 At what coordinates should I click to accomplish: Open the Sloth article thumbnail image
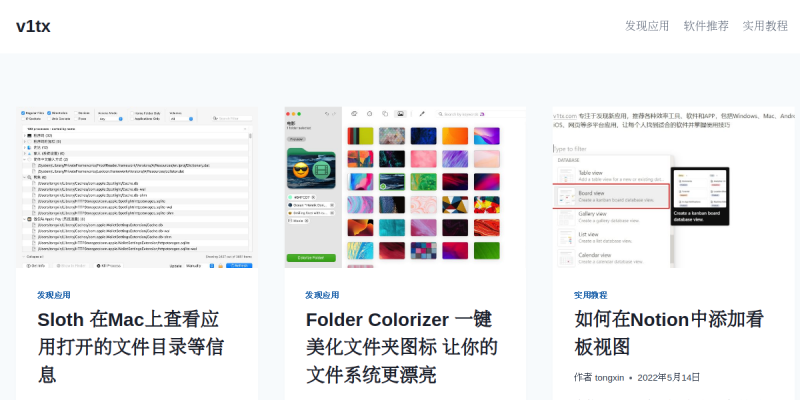pos(137,187)
